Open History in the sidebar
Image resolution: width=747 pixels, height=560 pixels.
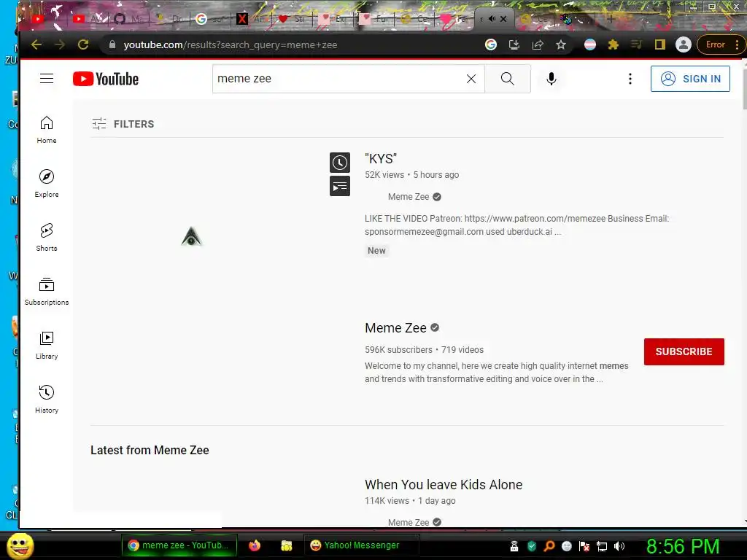pyautogui.click(x=47, y=399)
